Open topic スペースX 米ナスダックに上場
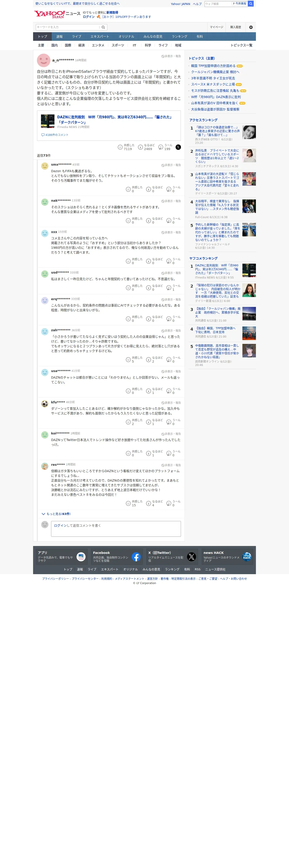 213,84
